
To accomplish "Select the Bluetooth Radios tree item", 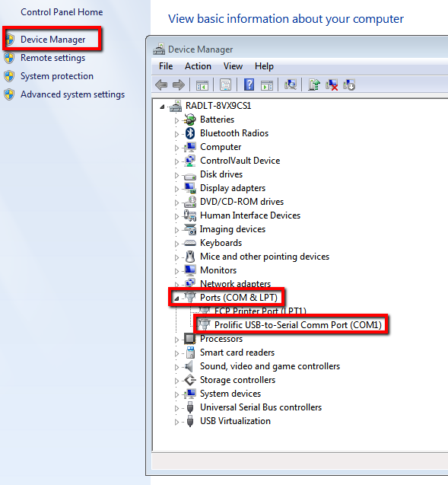I will 234,133.
